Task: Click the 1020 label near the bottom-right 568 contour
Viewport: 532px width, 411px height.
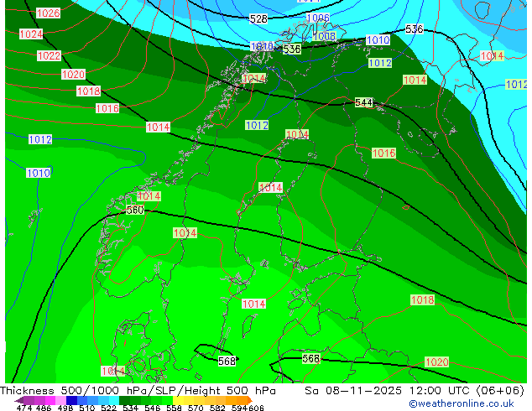Action: coord(437,362)
